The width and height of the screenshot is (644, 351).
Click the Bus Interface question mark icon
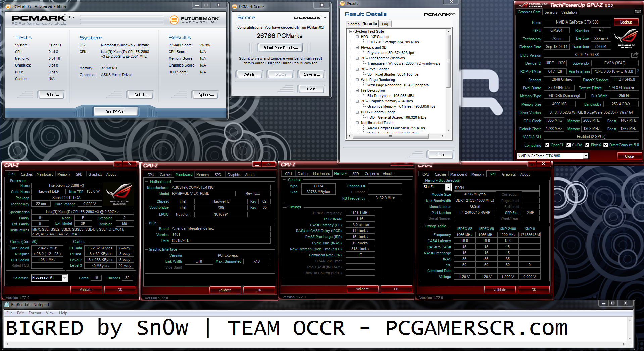pos(638,71)
